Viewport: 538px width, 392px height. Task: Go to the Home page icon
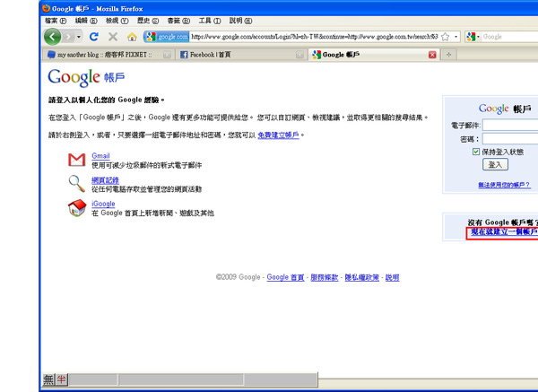tap(132, 37)
